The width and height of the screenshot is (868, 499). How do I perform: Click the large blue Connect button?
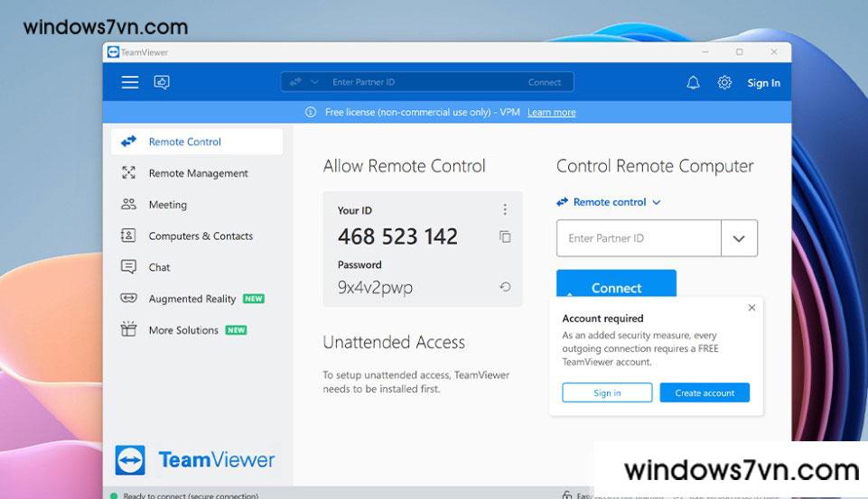point(616,284)
